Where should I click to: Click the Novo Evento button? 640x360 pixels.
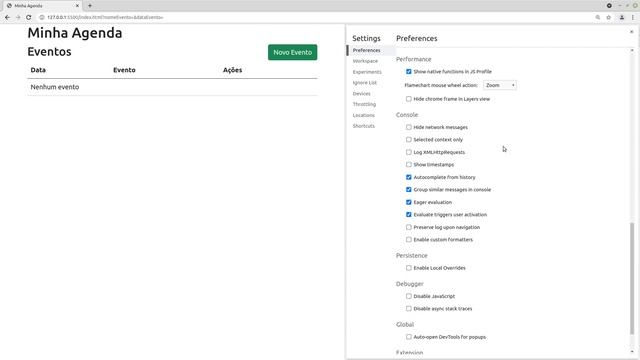[x=292, y=52]
